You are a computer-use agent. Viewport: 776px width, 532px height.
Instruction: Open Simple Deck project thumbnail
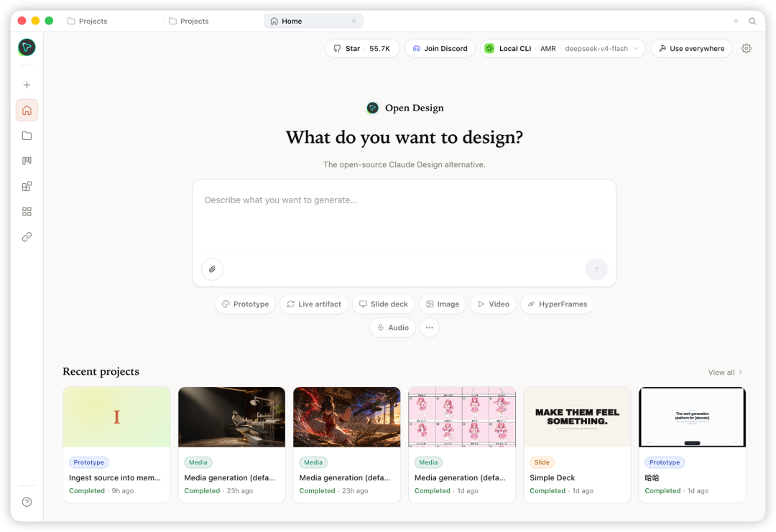coord(577,417)
